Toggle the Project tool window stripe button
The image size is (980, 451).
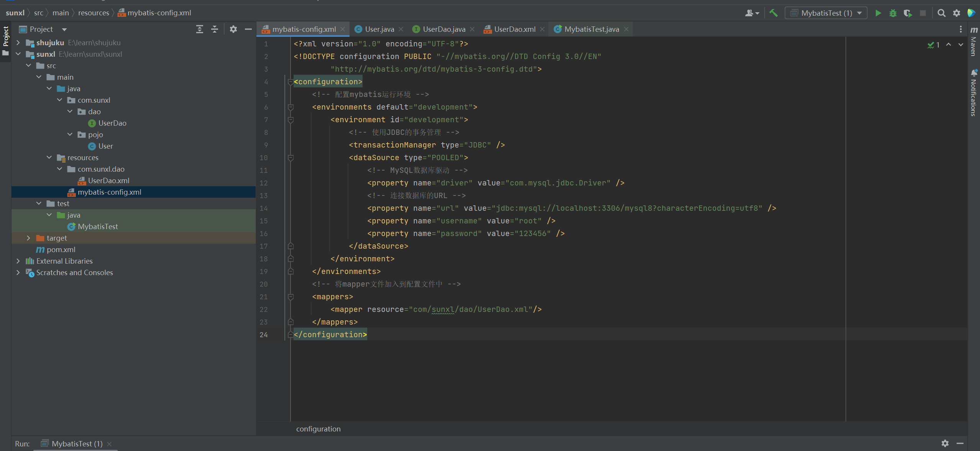5,36
